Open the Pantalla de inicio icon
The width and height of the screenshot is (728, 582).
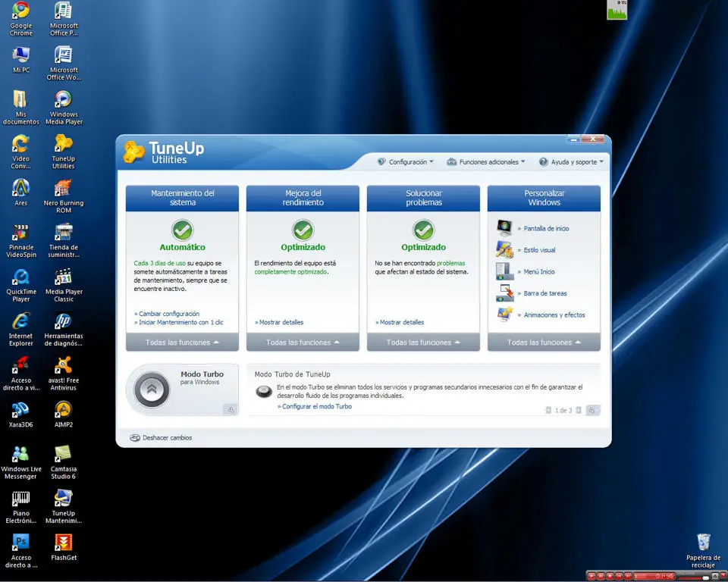504,228
